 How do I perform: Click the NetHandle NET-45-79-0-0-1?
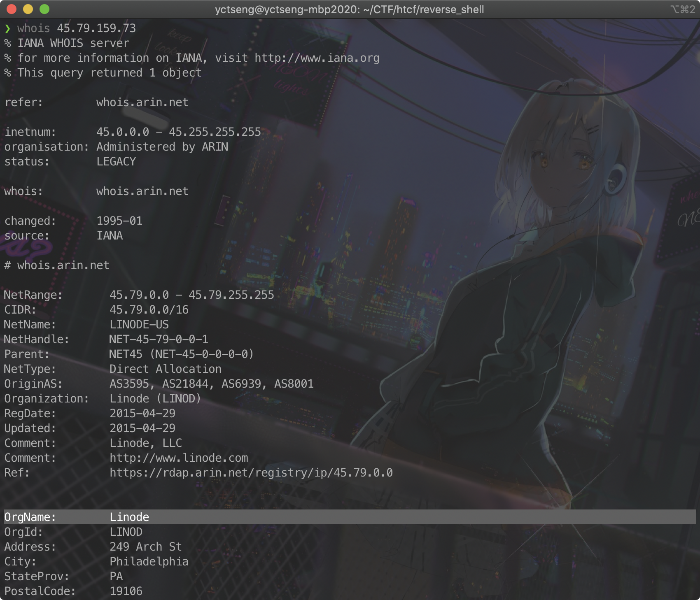159,340
